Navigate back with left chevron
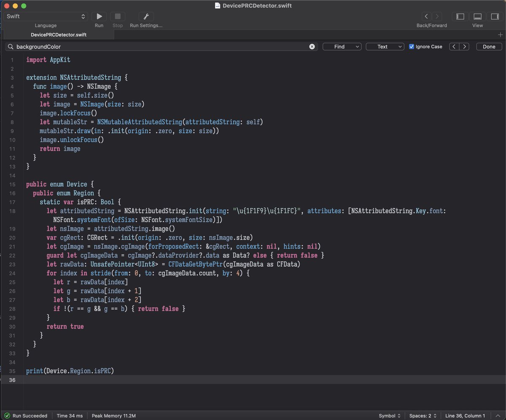This screenshot has width=506, height=420. (x=426, y=16)
